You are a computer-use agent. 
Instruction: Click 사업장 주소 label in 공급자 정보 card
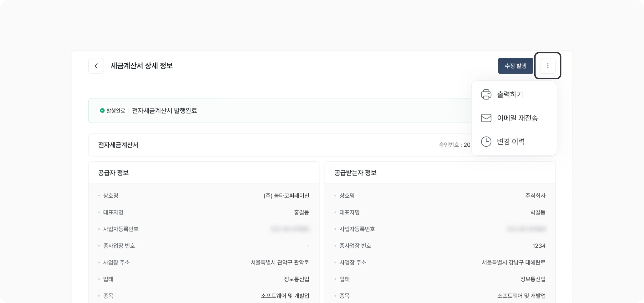tap(116, 262)
